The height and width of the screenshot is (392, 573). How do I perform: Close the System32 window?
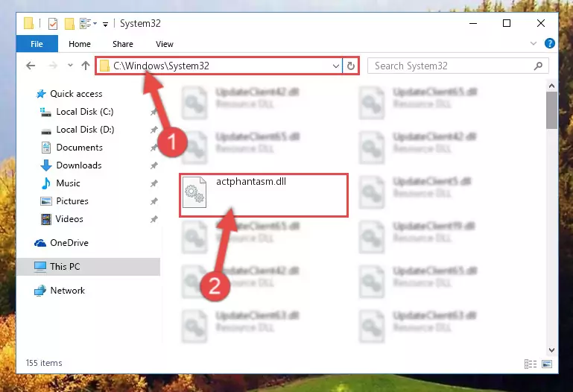(541, 23)
